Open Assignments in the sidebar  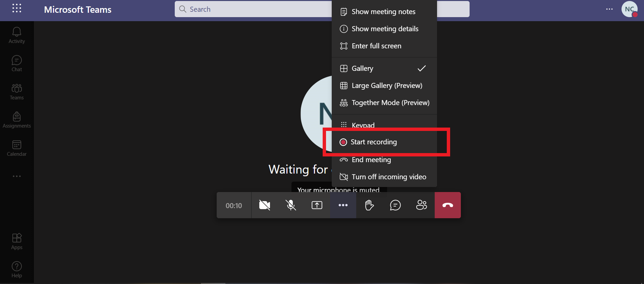point(17,120)
